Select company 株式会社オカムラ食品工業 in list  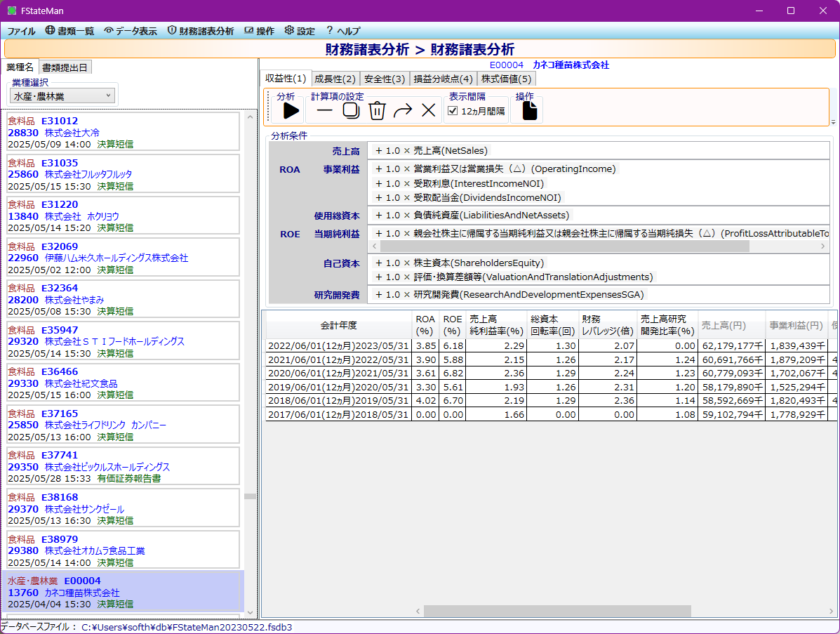pos(123,550)
